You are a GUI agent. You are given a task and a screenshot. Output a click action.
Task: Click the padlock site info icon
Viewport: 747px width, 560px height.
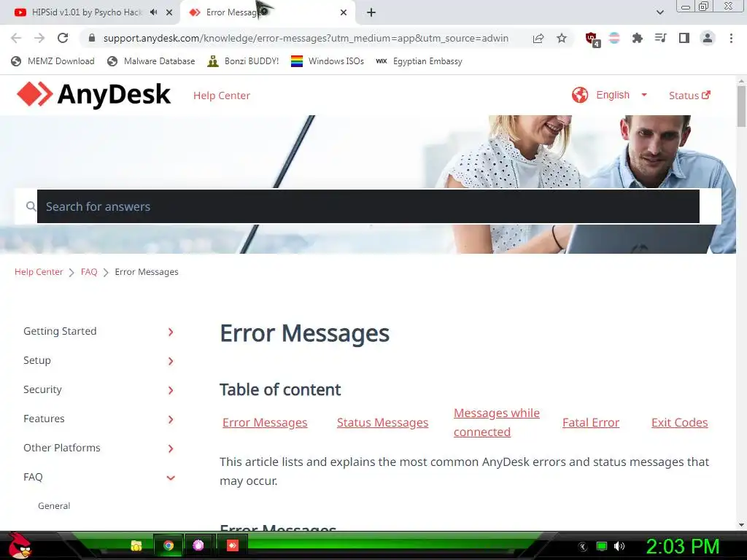click(x=92, y=38)
